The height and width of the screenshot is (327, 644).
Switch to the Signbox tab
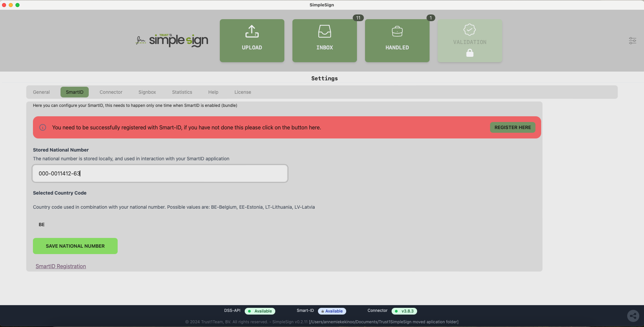pos(147,92)
